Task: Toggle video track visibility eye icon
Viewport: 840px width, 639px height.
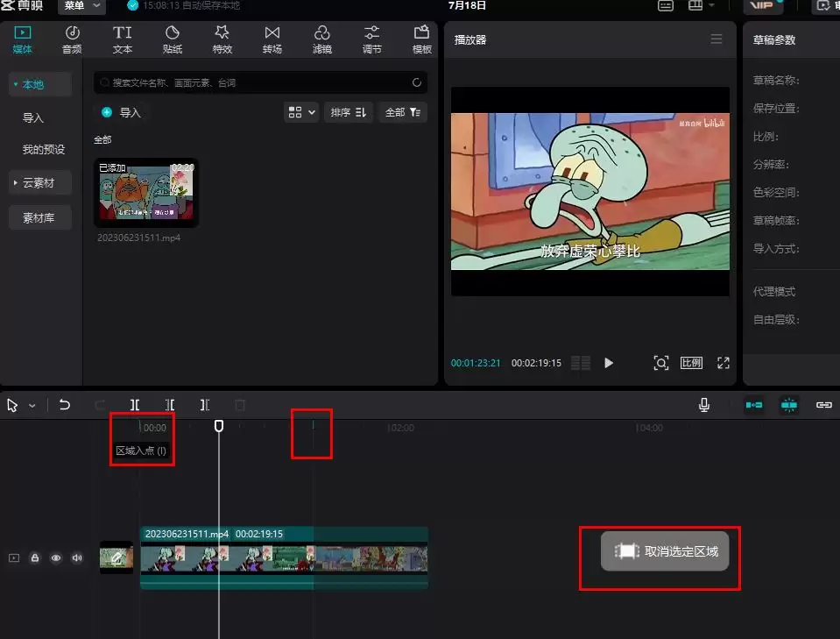Action: (56, 557)
